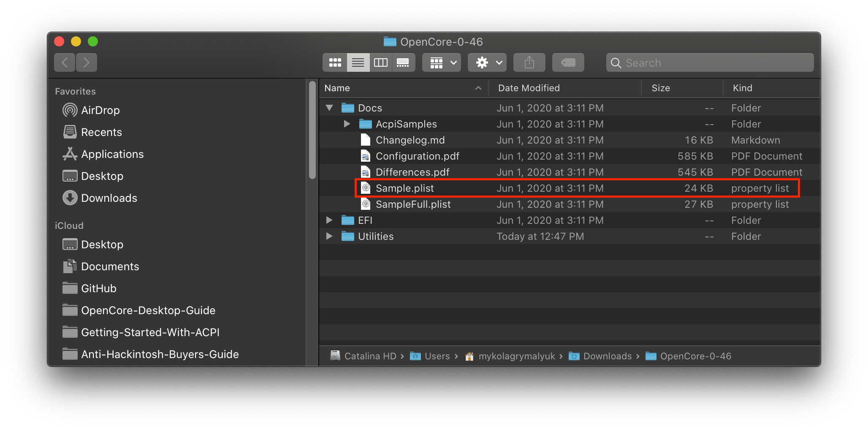
Task: Sort by Size column header
Action: pos(682,88)
